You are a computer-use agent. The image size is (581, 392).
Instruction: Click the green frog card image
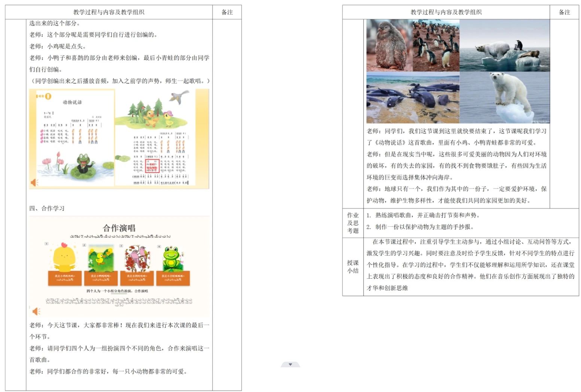point(173,257)
